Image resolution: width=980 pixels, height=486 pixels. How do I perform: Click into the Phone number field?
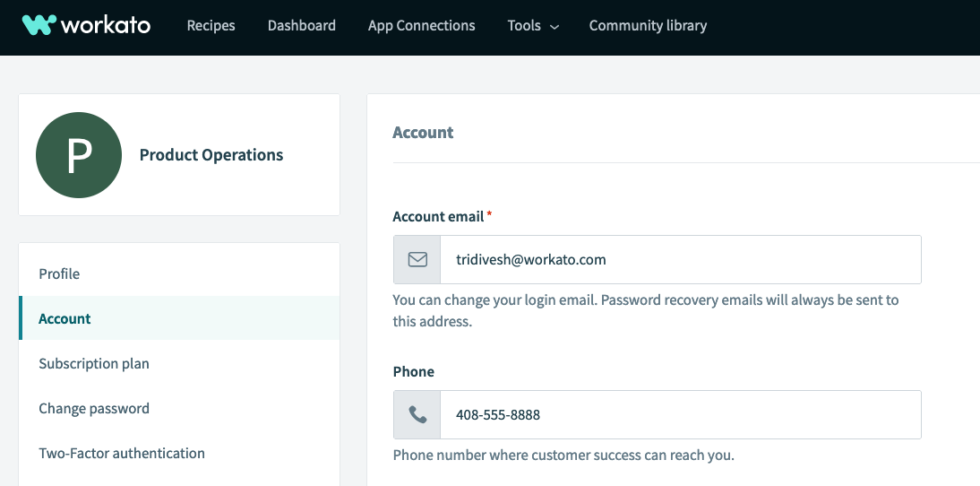click(x=681, y=414)
